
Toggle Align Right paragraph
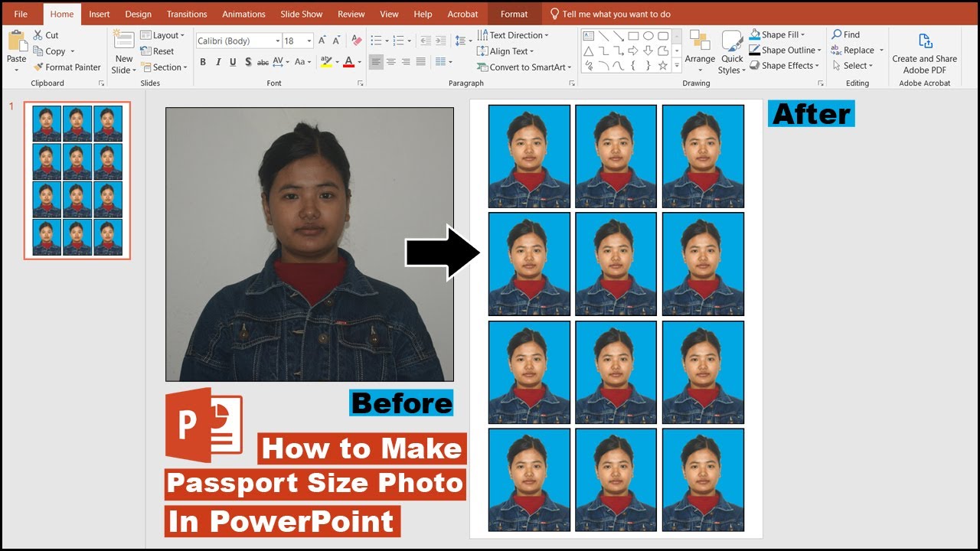click(x=406, y=62)
